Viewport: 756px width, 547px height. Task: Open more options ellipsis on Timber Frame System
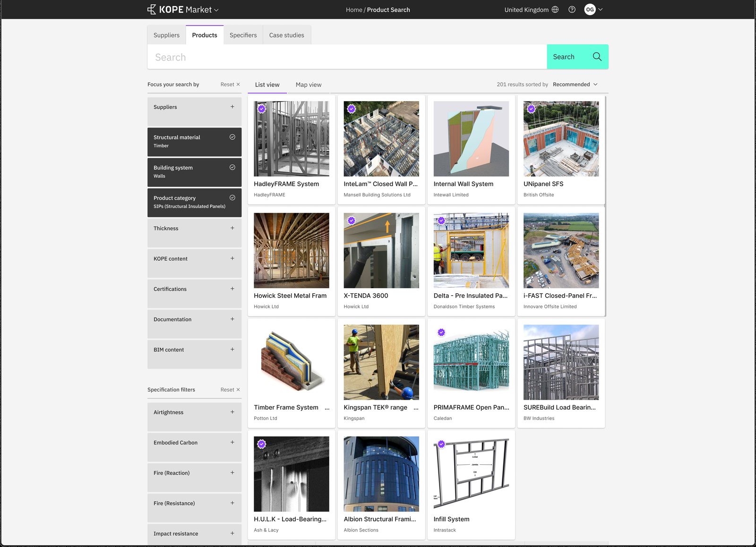327,408
